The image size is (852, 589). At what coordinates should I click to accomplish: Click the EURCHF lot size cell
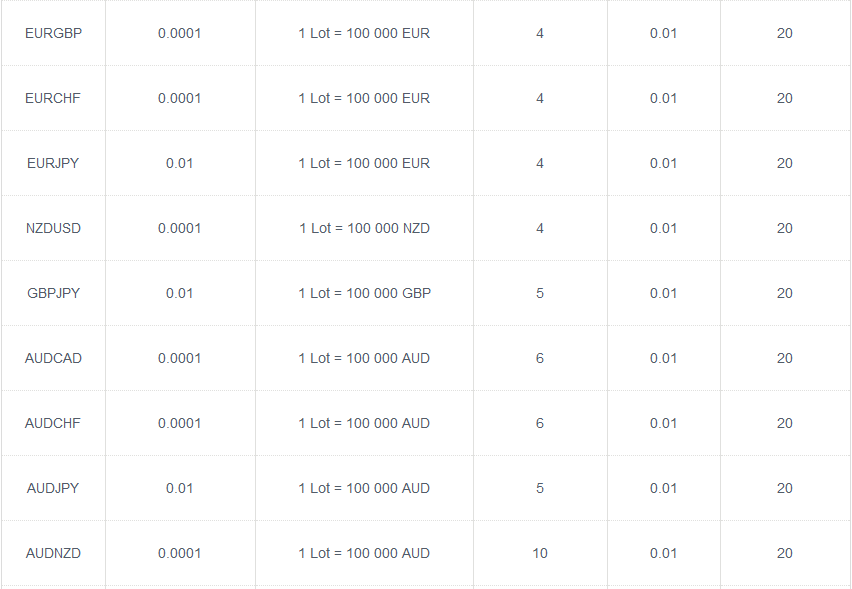tap(365, 98)
